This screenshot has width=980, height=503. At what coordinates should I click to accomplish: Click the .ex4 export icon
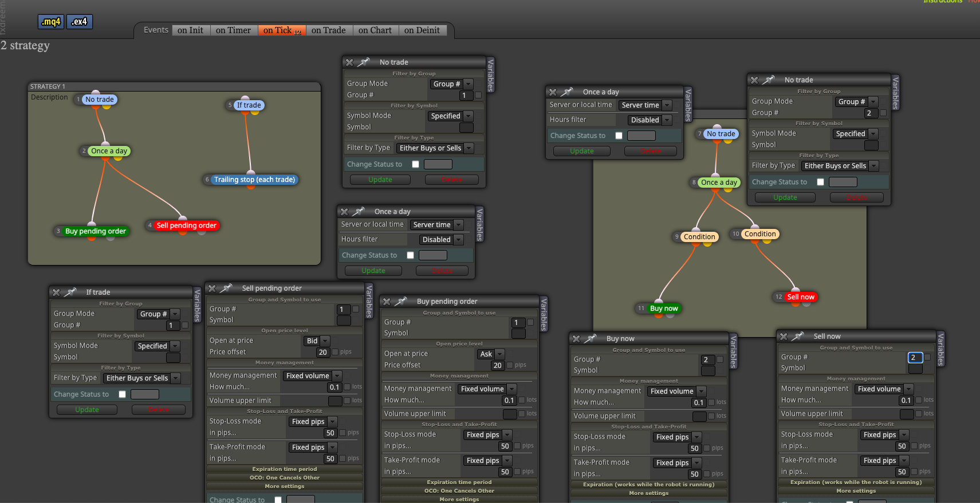pyautogui.click(x=80, y=22)
